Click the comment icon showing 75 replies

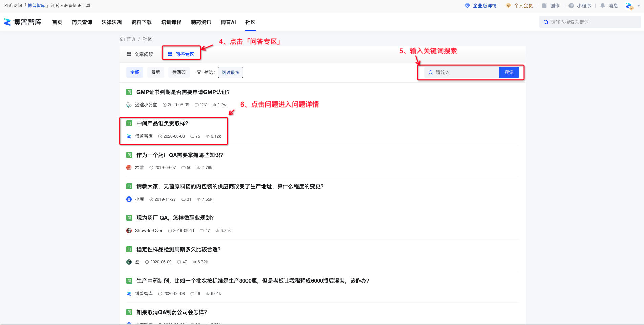tap(192, 136)
